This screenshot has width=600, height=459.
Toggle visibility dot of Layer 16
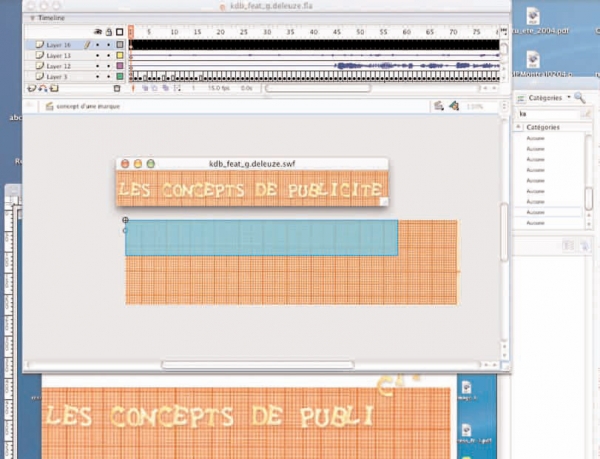(x=98, y=45)
